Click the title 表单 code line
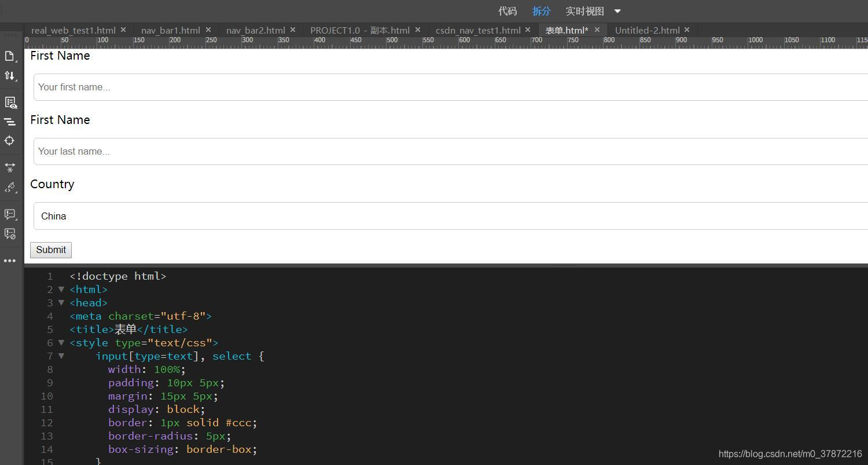This screenshot has height=465, width=868. [x=128, y=329]
